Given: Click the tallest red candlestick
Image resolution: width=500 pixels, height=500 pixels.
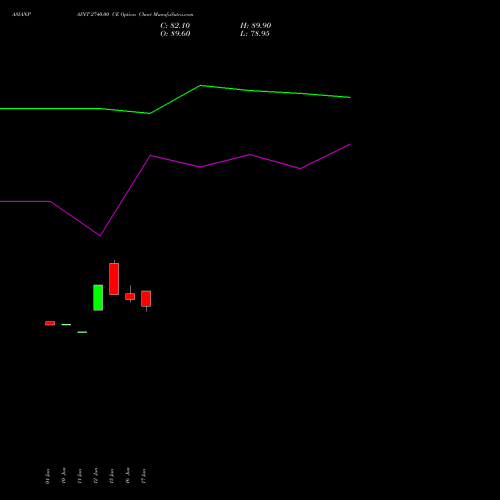Looking at the screenshot, I should (114, 279).
